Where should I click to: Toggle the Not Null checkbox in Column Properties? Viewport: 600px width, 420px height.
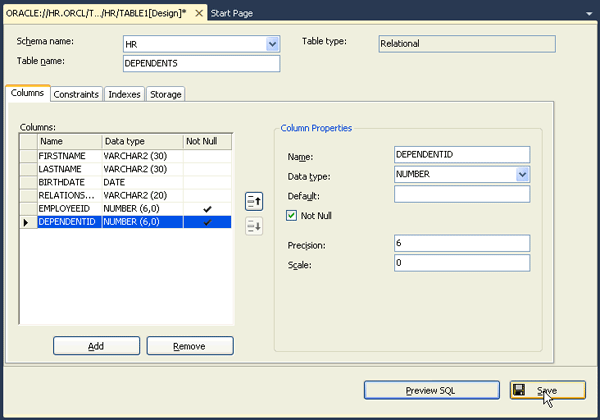292,215
